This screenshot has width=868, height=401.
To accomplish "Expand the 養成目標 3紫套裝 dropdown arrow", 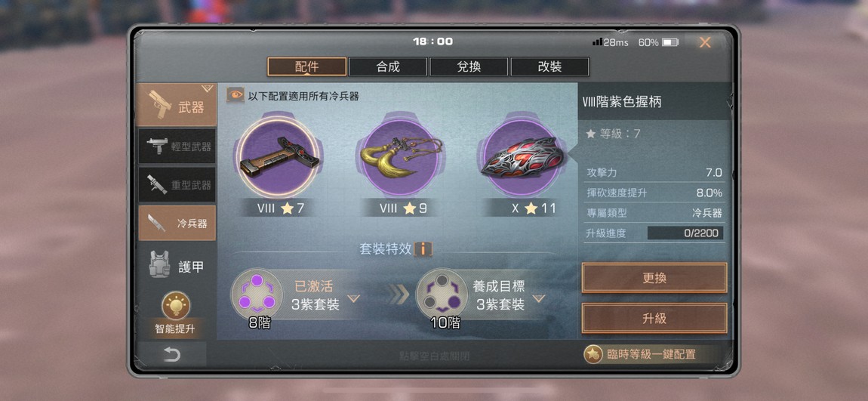I will [x=539, y=299].
